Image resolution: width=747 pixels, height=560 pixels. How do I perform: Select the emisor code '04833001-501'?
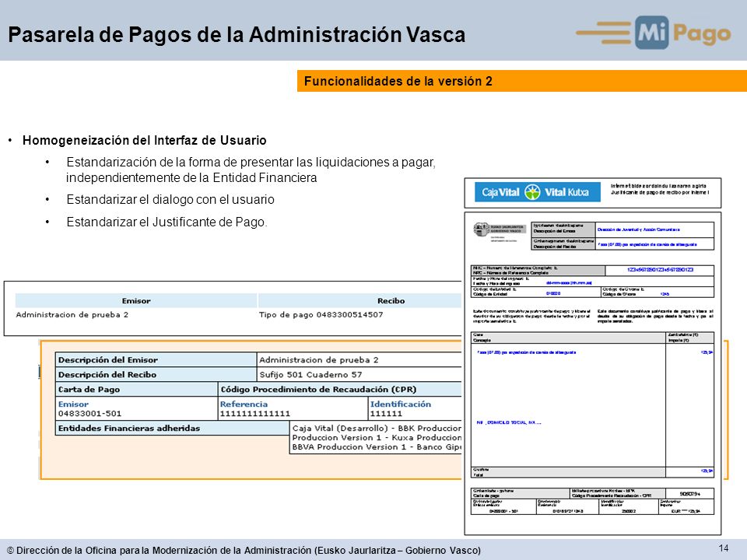coord(90,414)
